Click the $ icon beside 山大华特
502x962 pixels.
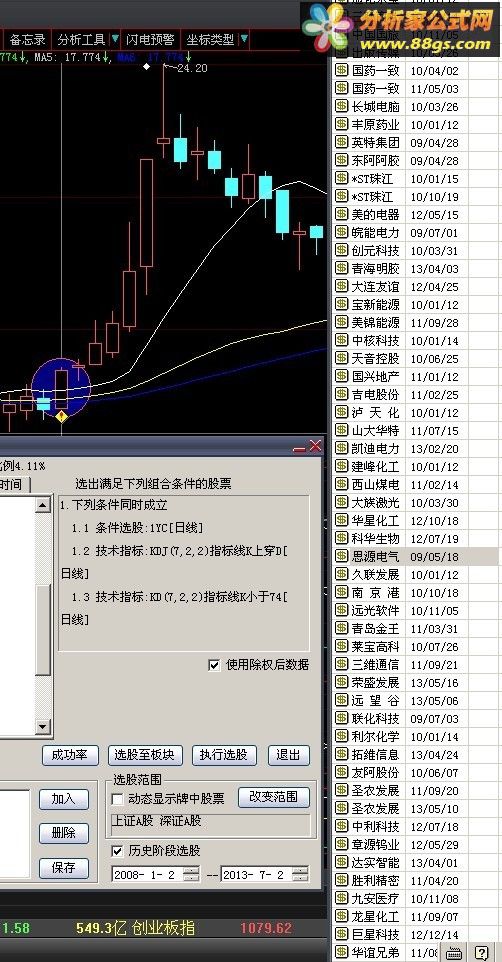341,430
